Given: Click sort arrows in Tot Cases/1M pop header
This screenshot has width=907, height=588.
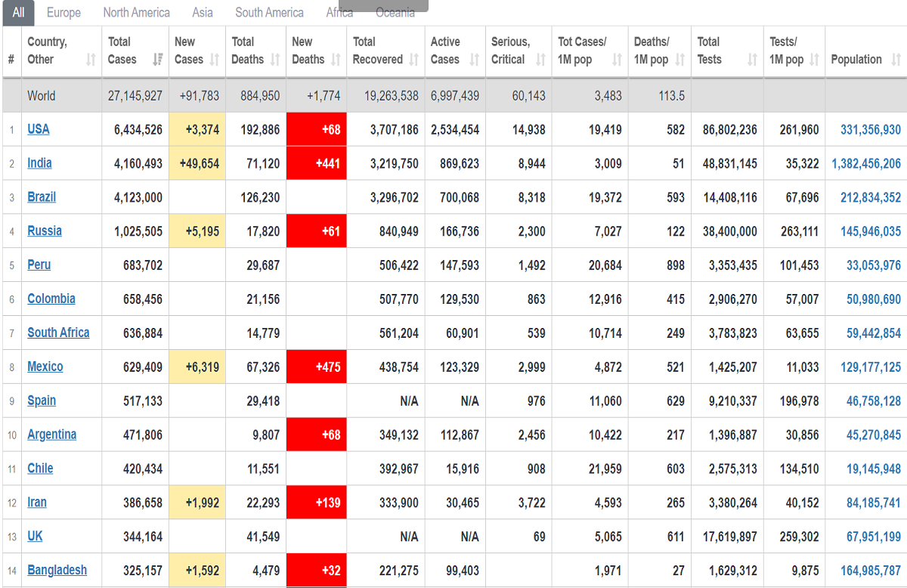Looking at the screenshot, I should coord(617,60).
